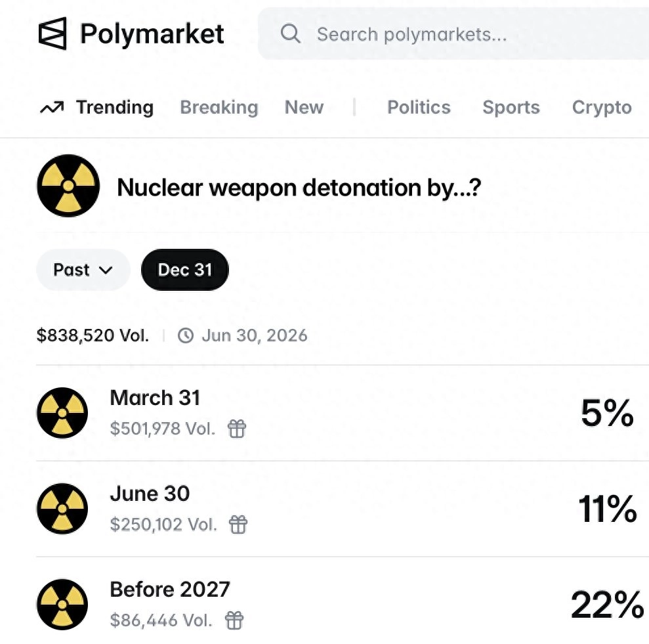Open the gift icon next to March 31 volume
This screenshot has width=649, height=644.
(x=236, y=429)
